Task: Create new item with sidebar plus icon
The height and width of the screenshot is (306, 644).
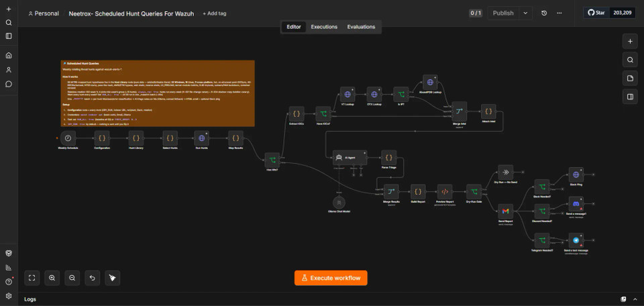Action: [x=9, y=9]
